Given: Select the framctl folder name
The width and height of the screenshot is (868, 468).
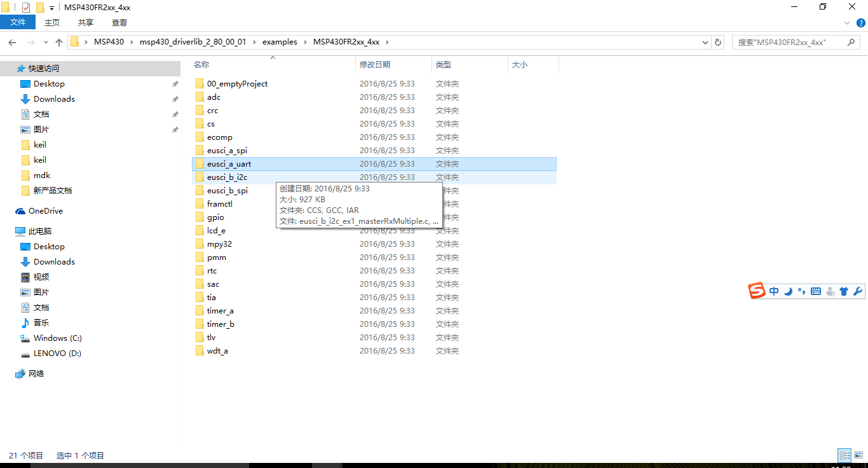Looking at the screenshot, I should pyautogui.click(x=220, y=204).
